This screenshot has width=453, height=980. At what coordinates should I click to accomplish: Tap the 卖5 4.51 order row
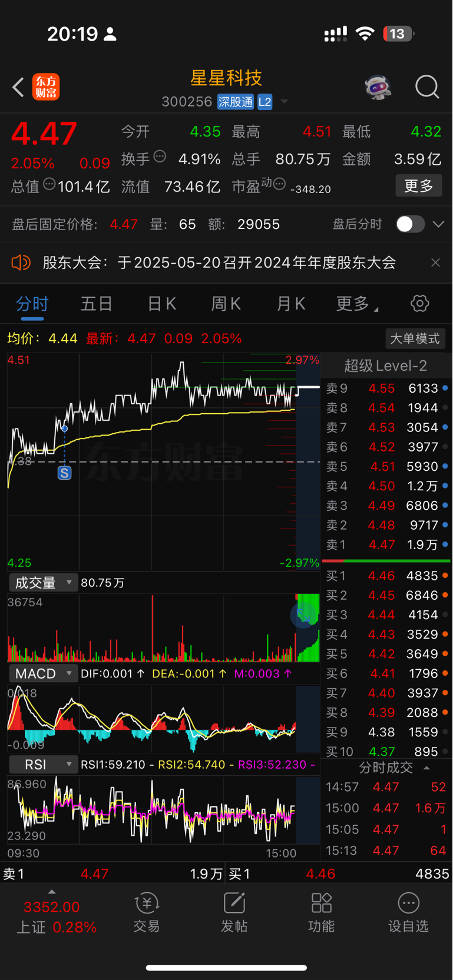coord(386,467)
